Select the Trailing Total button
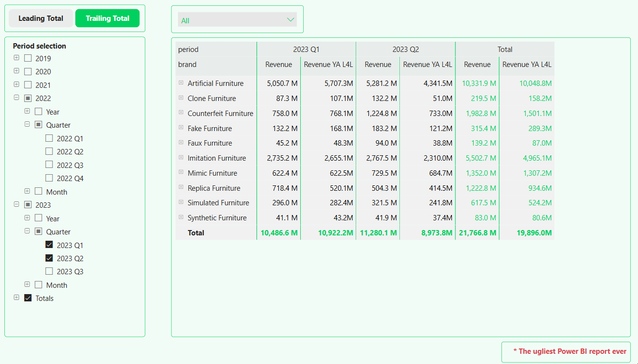 tap(107, 18)
